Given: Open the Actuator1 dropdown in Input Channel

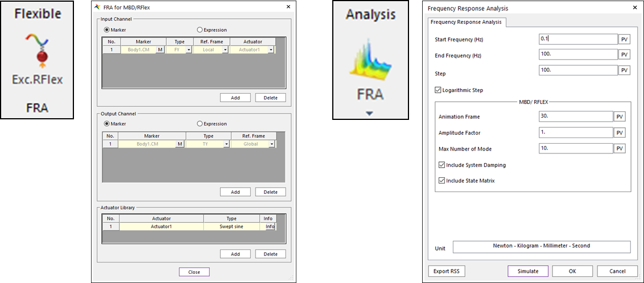Looking at the screenshot, I should point(271,49).
